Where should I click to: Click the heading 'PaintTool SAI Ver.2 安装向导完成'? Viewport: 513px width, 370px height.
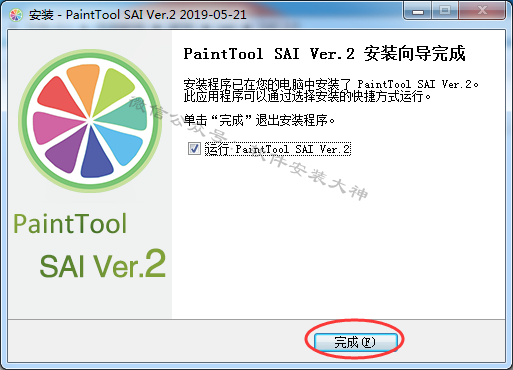pyautogui.click(x=324, y=54)
